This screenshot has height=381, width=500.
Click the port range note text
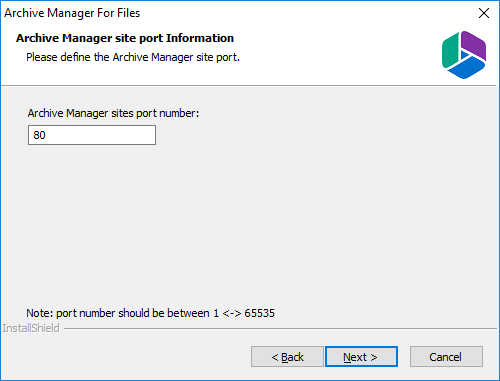[150, 313]
